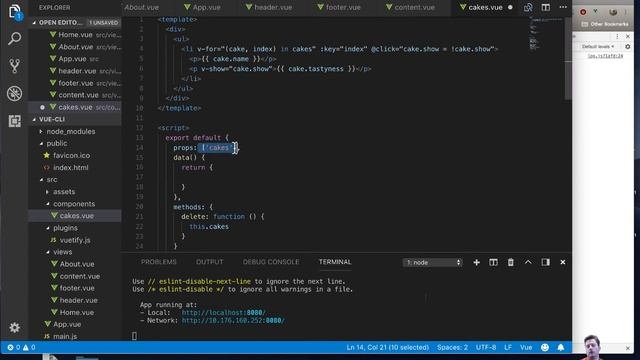Click the unsaved dot on cakes.vue tab
This screenshot has width=640, height=360.
pos(510,7)
